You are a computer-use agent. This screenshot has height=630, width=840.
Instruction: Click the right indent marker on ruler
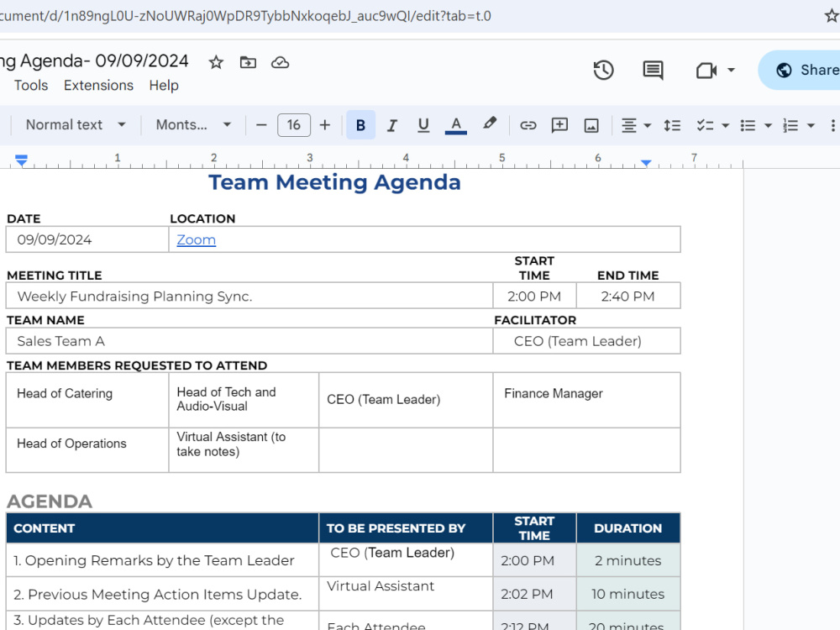[646, 162]
